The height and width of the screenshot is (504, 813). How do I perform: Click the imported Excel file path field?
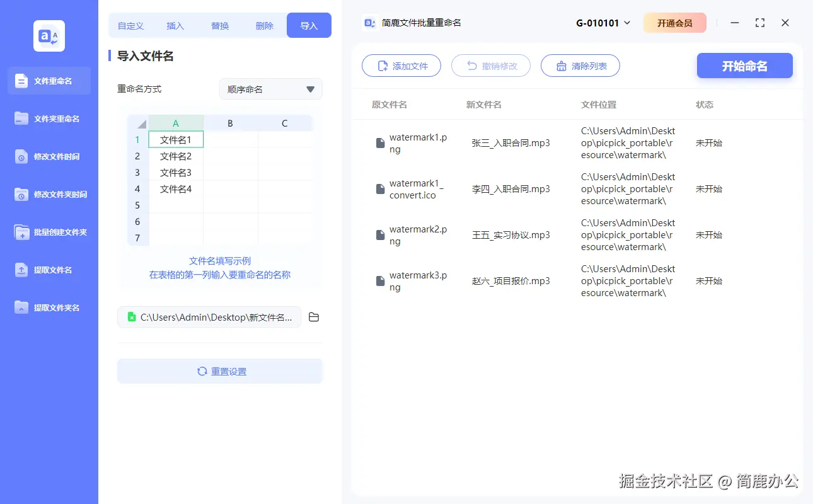coord(209,317)
